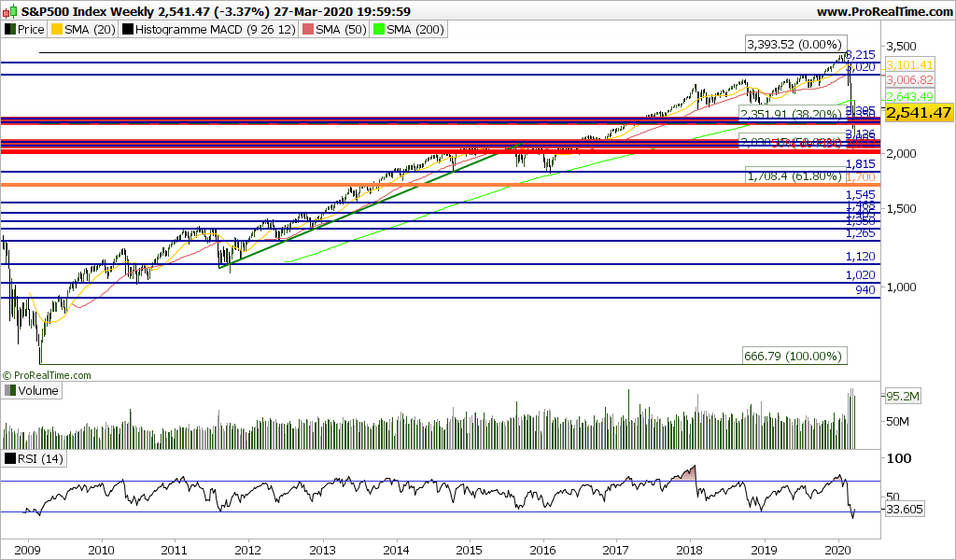Click the yellow SMA (20) legend color swatch
The height and width of the screenshot is (560, 956).
[x=57, y=29]
